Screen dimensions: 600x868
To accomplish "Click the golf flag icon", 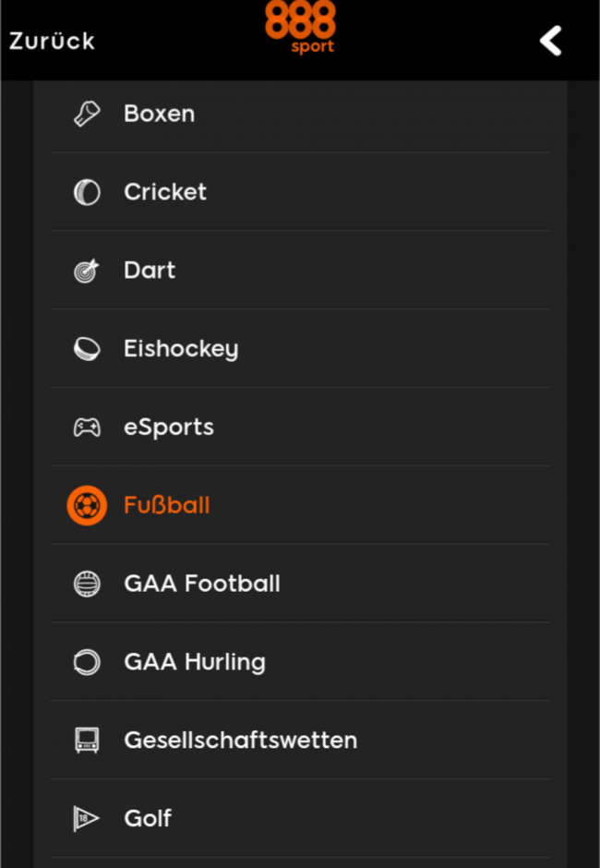I will (x=87, y=819).
